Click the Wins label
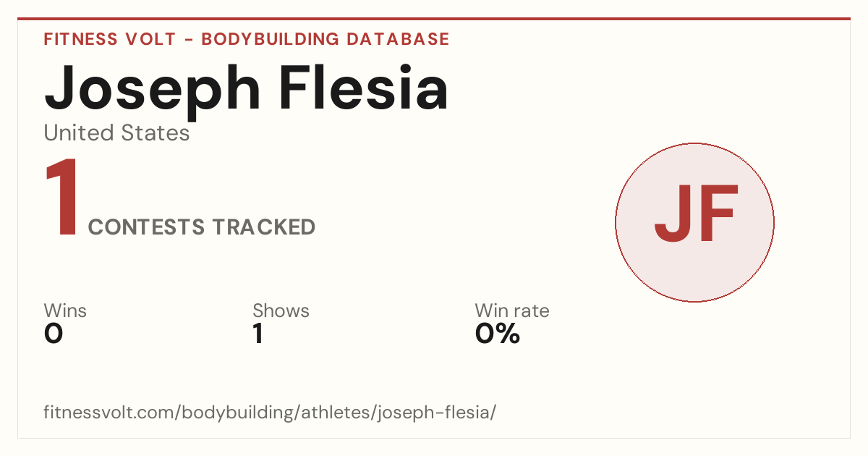This screenshot has height=456, width=868. coord(65,311)
